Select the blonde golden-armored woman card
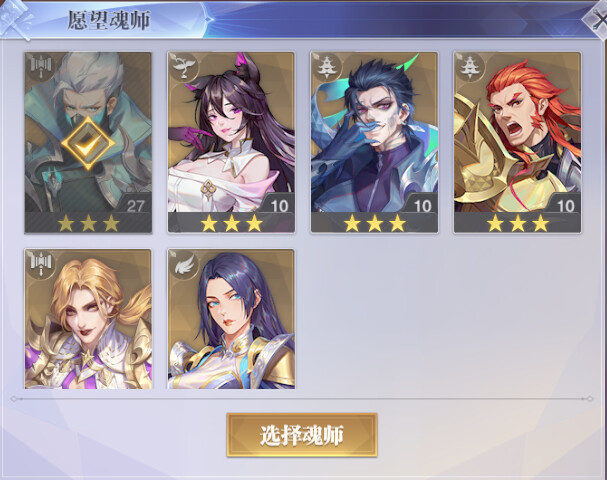The width and height of the screenshot is (607, 480). tap(88, 319)
